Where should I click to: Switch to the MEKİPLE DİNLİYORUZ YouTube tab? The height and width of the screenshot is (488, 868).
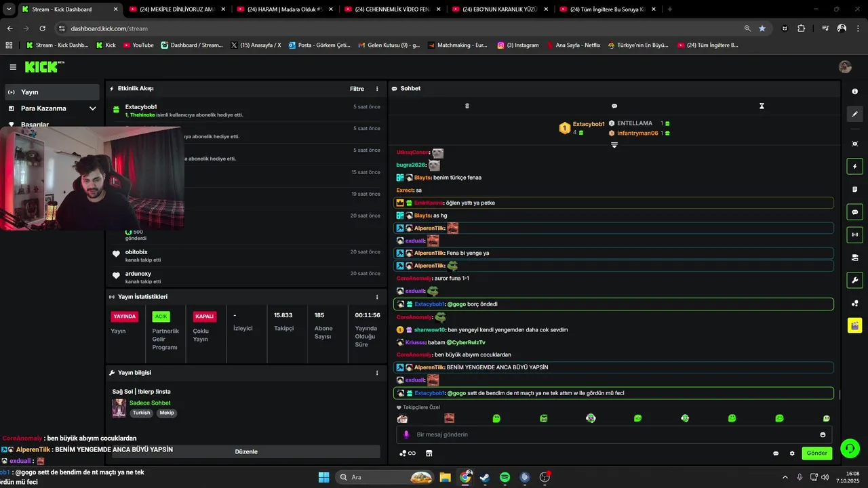click(176, 9)
